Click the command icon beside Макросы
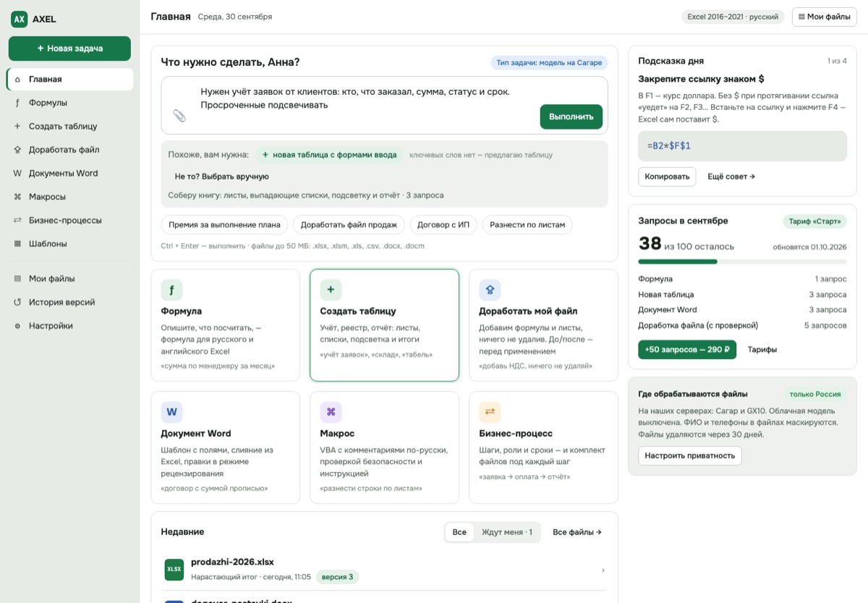Image resolution: width=868 pixels, height=603 pixels. tap(17, 197)
